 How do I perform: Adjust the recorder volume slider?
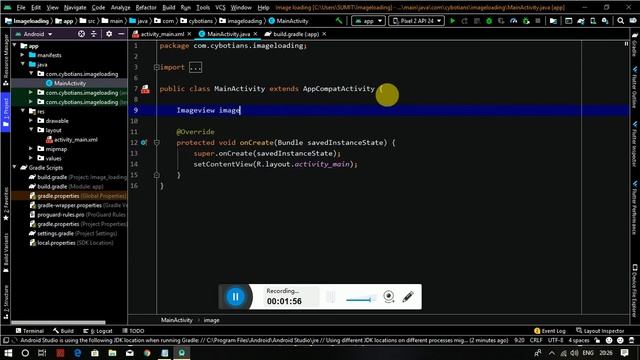pos(361,300)
